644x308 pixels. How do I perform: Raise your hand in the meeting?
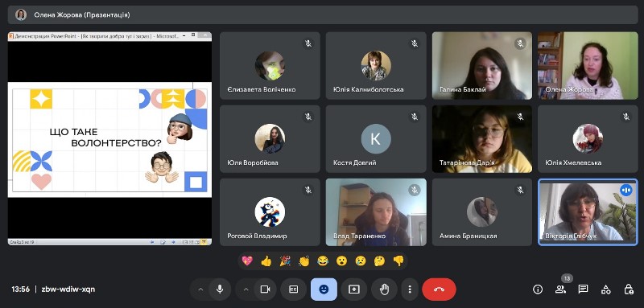click(384, 290)
